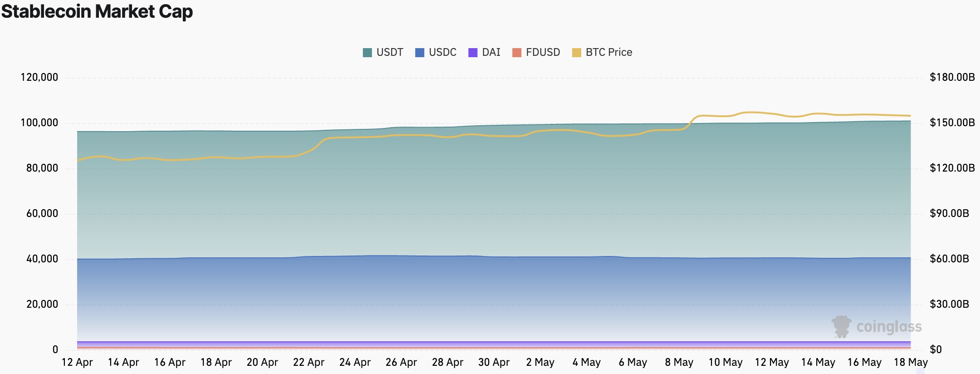Click the 22 Apr x-axis label

coord(309,363)
